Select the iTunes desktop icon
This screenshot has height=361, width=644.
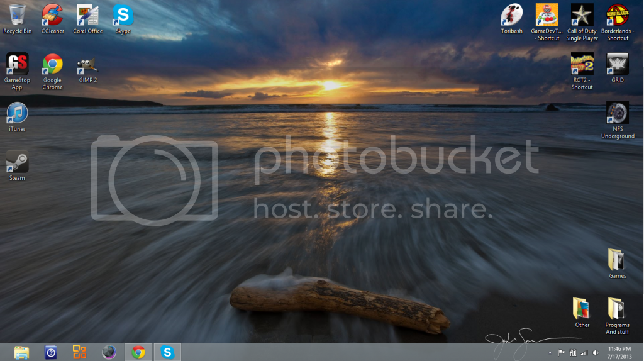pyautogui.click(x=17, y=117)
